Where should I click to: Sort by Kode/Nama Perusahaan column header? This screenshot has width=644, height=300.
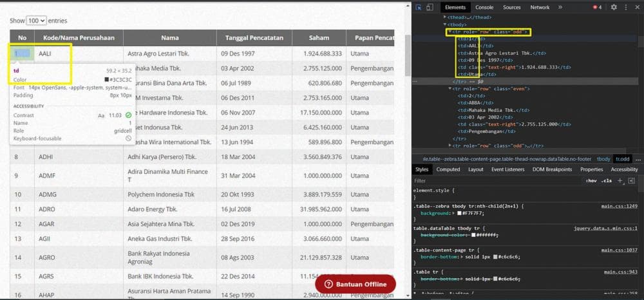click(79, 38)
